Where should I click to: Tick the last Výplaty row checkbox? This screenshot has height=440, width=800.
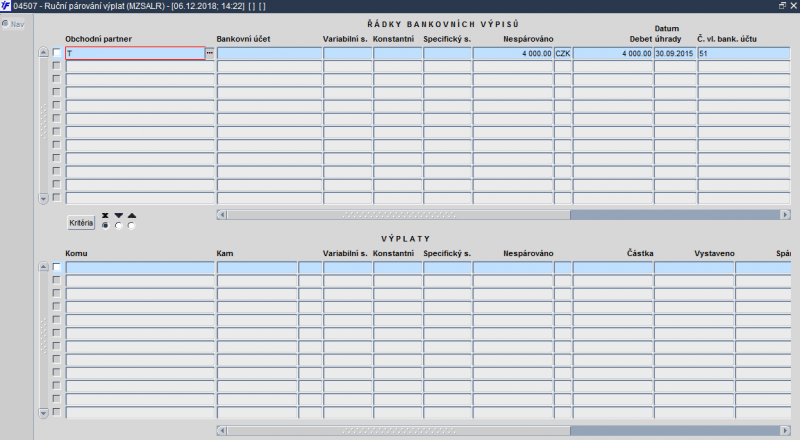pyautogui.click(x=57, y=412)
